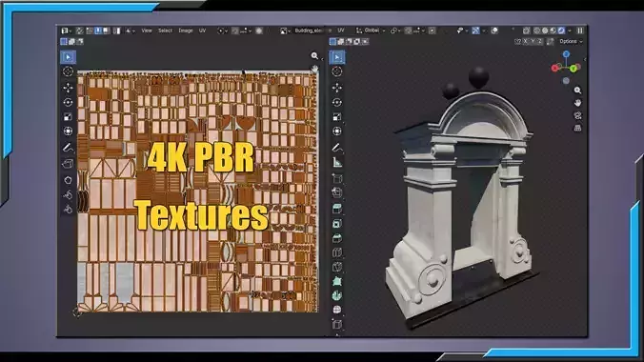
Task: Select the Relax sculpt tool in UV editor
Action: coord(68,194)
